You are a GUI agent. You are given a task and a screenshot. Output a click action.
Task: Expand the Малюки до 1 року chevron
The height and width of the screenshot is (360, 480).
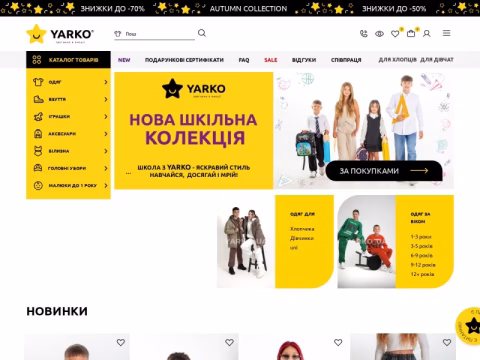click(x=106, y=186)
